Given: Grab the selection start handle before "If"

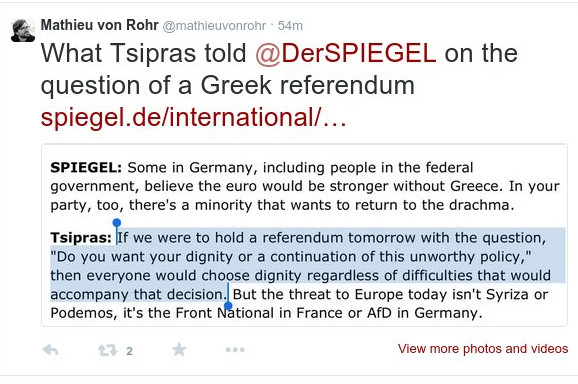Looking at the screenshot, I should 117,223.
